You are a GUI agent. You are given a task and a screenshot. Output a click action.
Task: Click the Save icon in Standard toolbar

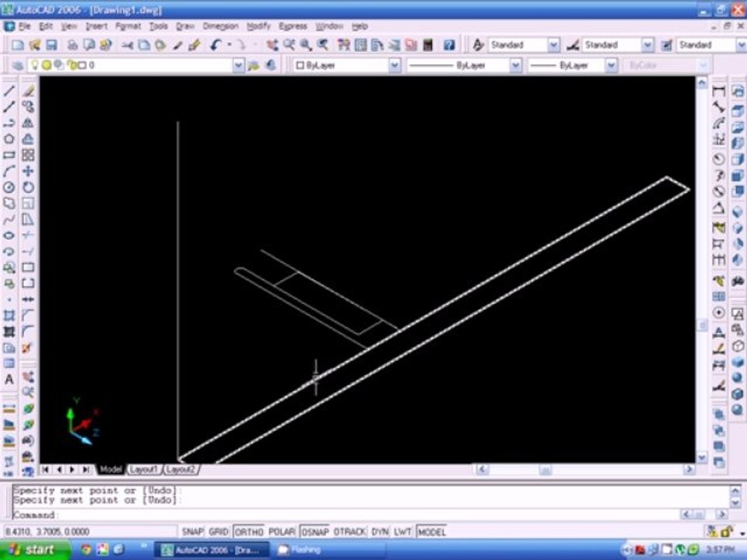pyautogui.click(x=51, y=45)
